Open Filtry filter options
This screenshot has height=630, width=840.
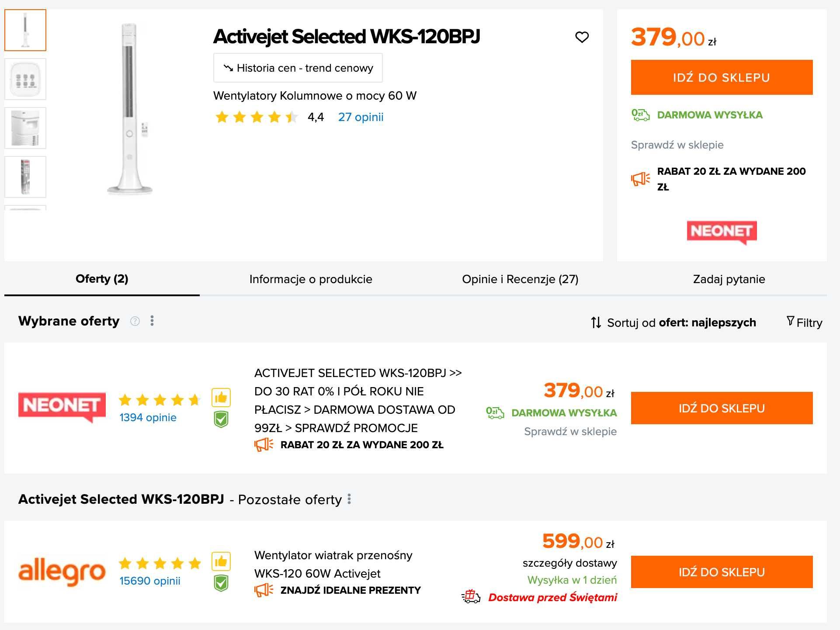pyautogui.click(x=804, y=322)
